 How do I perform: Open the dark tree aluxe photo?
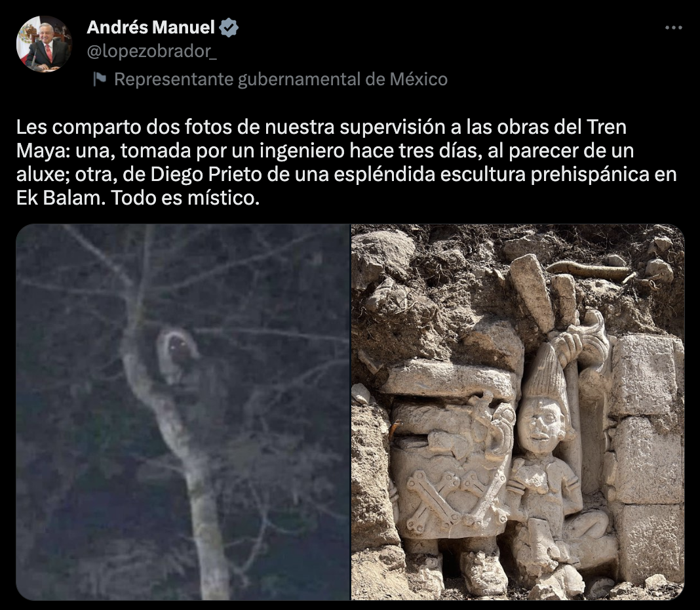(183, 411)
